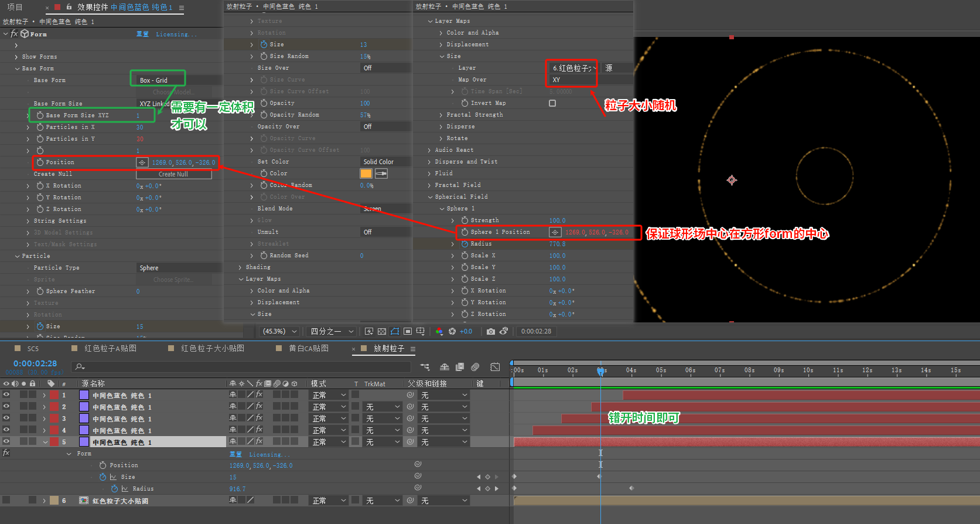Open TrkMat dropdown for layer 3
Viewport: 980px width, 524px height.
click(382, 418)
